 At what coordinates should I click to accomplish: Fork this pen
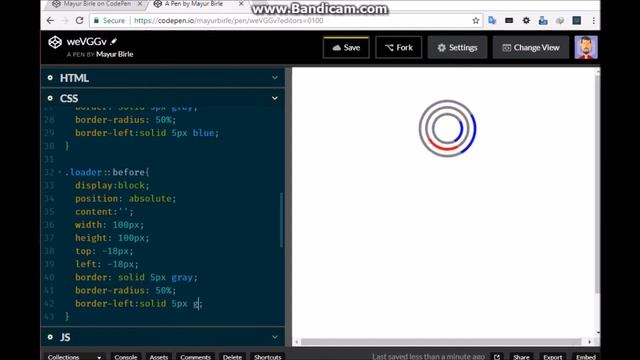pyautogui.click(x=399, y=47)
